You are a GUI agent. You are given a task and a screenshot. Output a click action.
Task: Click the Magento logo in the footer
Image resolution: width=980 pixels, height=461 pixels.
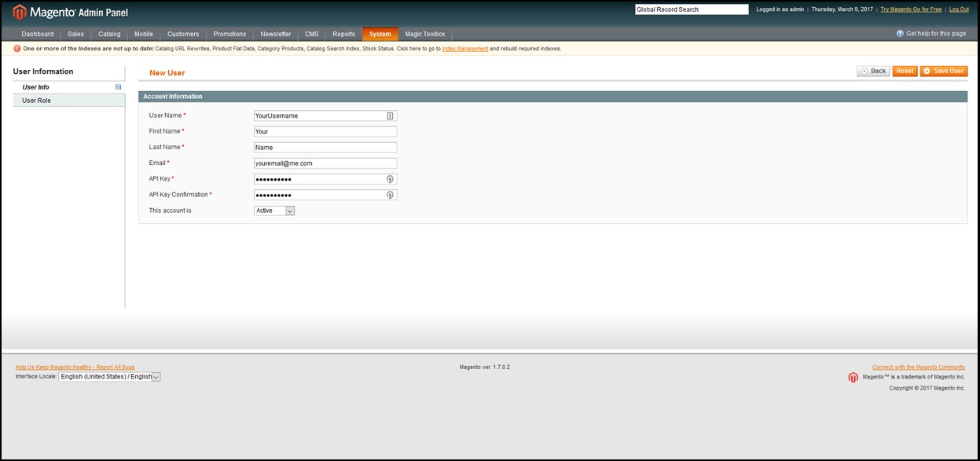(853, 377)
